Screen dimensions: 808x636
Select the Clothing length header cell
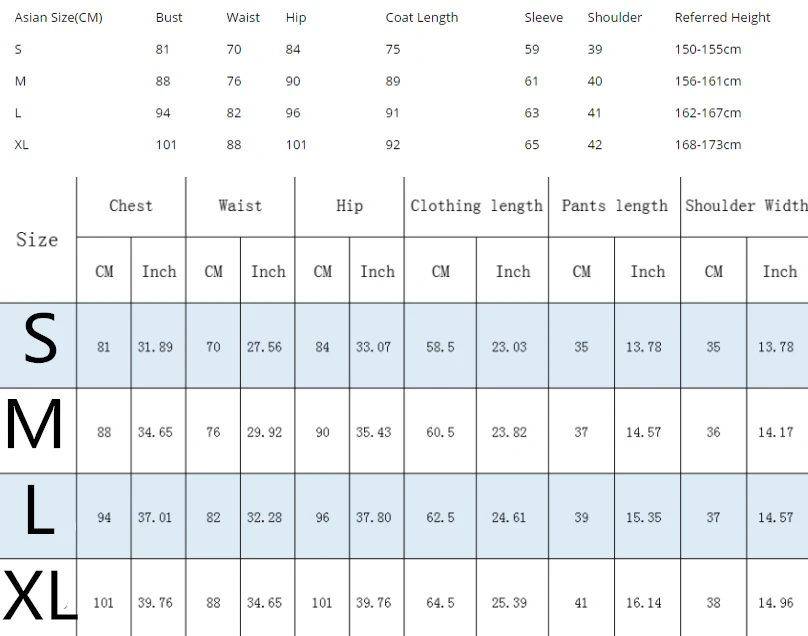pos(476,207)
